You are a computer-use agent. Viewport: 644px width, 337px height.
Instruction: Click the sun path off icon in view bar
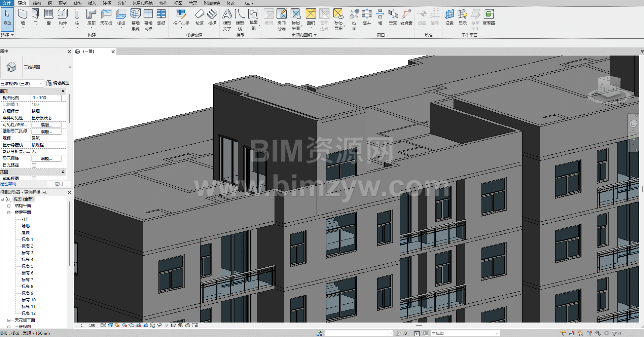click(x=117, y=325)
